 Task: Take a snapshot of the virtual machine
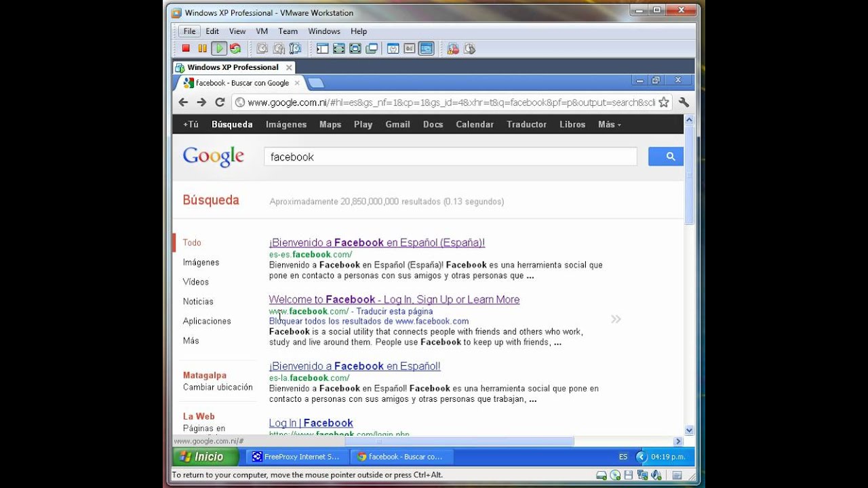point(262,48)
